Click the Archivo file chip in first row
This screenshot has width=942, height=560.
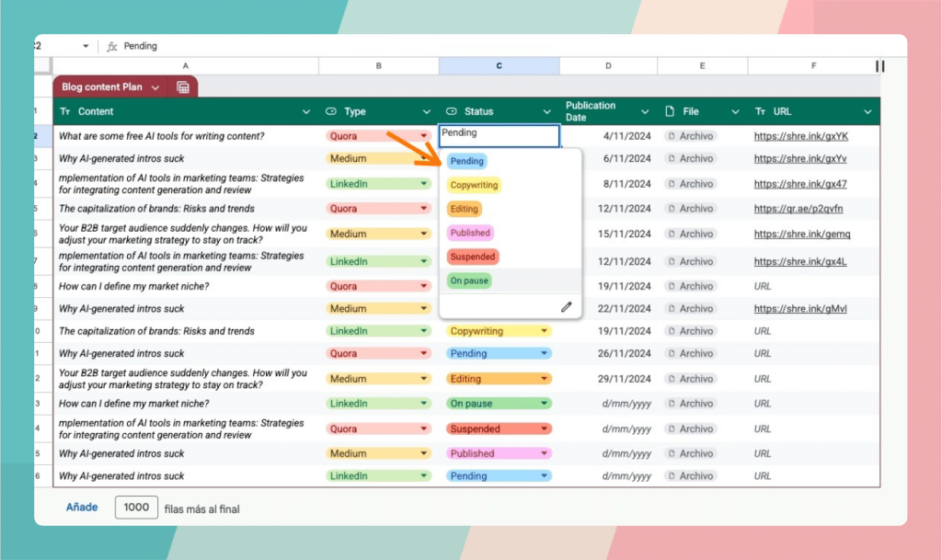[x=691, y=136]
